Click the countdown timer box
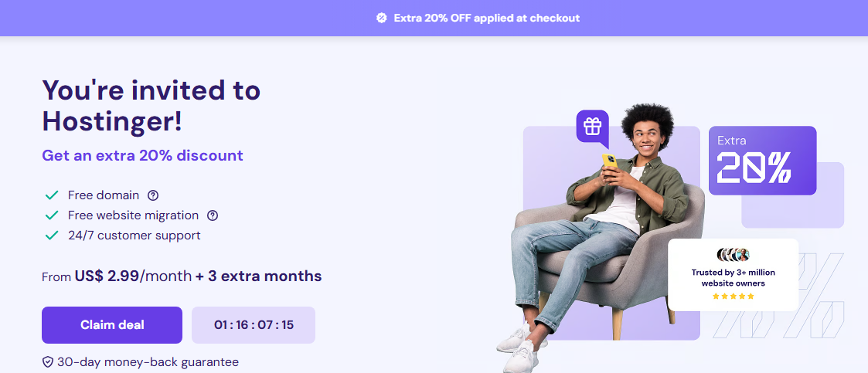The height and width of the screenshot is (373, 868). 254,325
